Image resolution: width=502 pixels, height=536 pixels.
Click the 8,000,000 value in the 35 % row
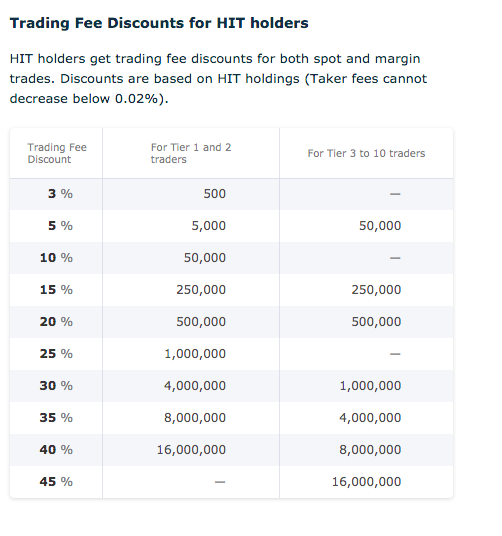point(195,418)
